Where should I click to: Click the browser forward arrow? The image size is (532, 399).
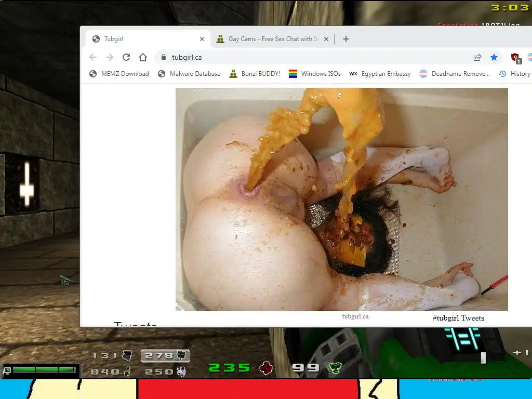tap(109, 57)
